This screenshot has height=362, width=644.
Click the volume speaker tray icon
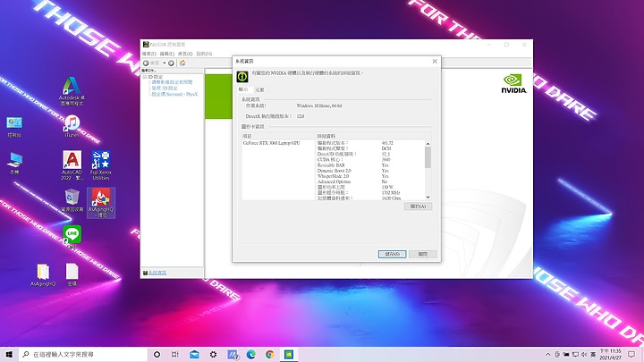584,354
